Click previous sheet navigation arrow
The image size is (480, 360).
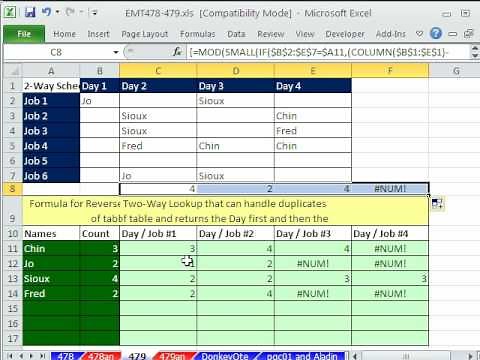21,356
